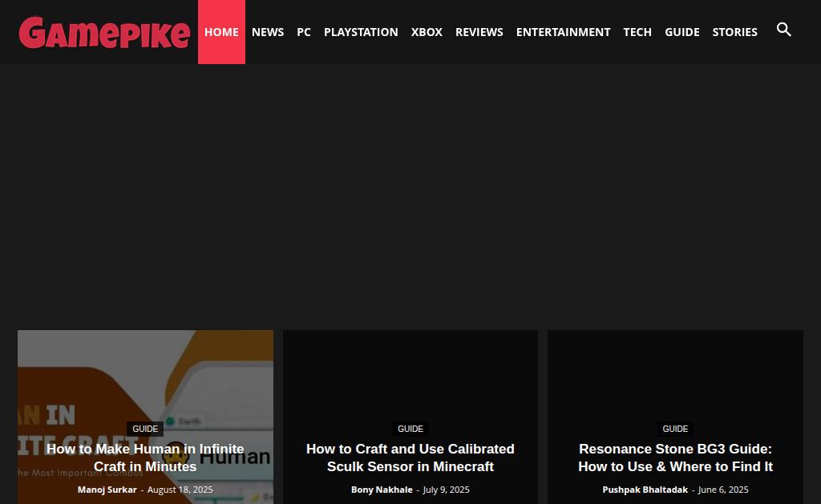
Task: Open the Calibrated Sculk Sensor Minecraft article
Action: tap(410, 458)
